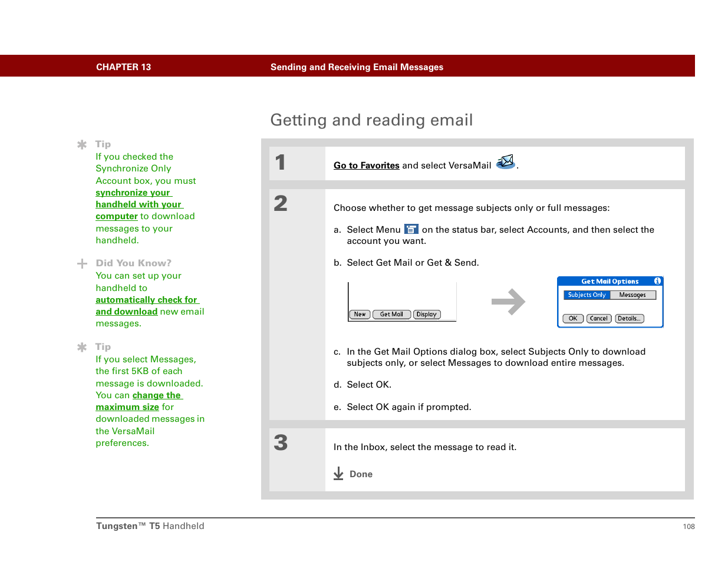Select the Subjects Only option
This screenshot has height=562, width=728.
(587, 295)
